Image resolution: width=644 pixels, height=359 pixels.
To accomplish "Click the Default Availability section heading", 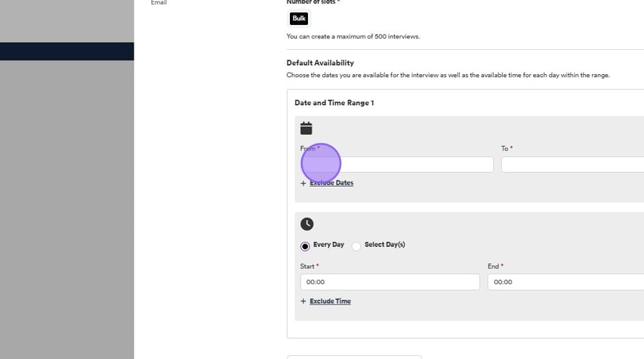I will pos(320,63).
